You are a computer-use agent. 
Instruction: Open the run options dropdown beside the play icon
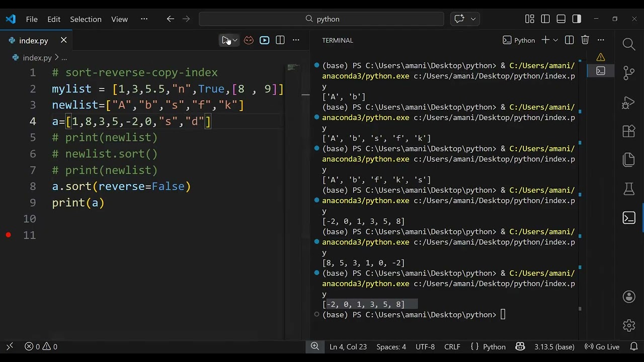[235, 40]
